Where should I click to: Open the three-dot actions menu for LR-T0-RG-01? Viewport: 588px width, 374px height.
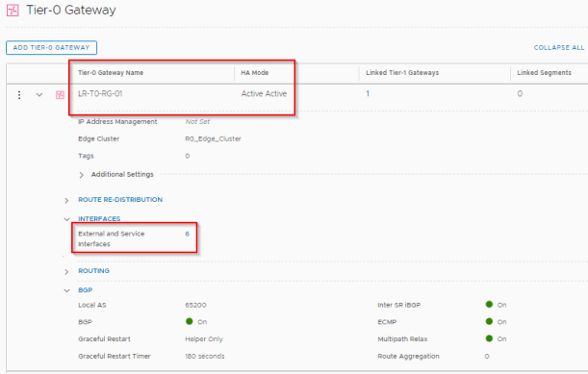click(x=19, y=95)
